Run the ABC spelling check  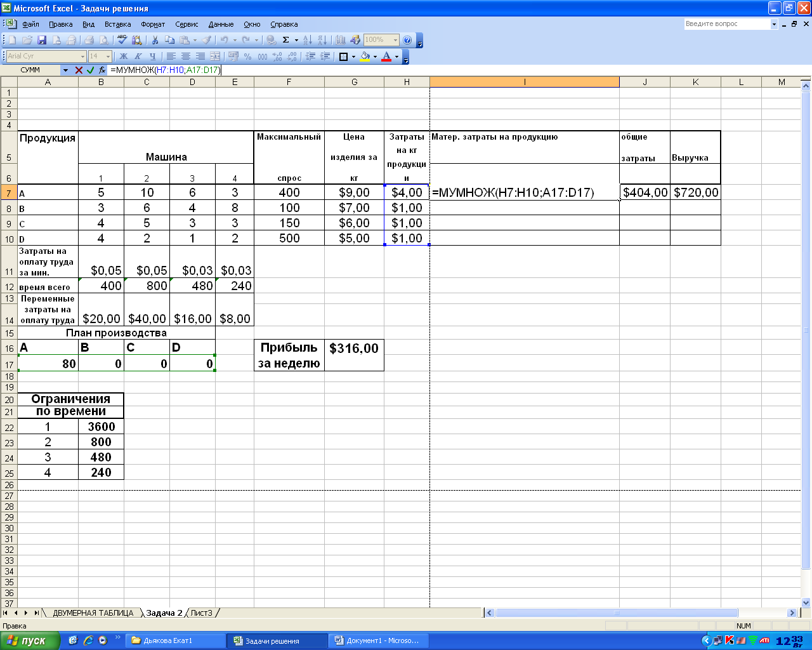pos(122,40)
